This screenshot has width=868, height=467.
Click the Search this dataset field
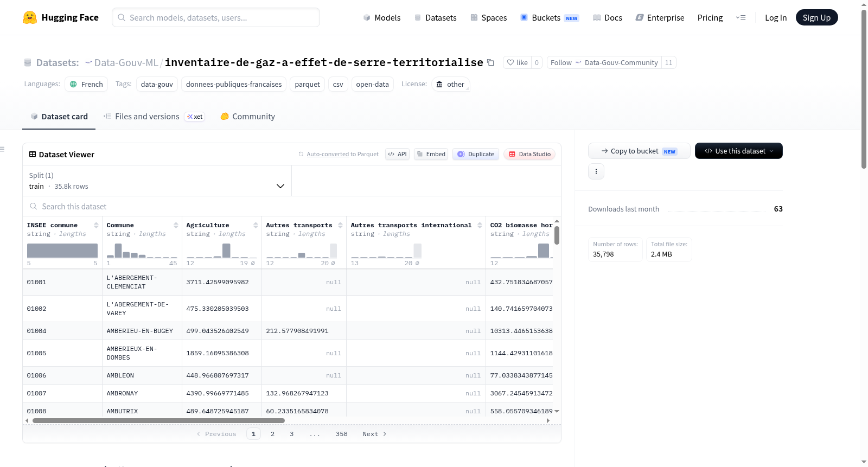pyautogui.click(x=292, y=207)
